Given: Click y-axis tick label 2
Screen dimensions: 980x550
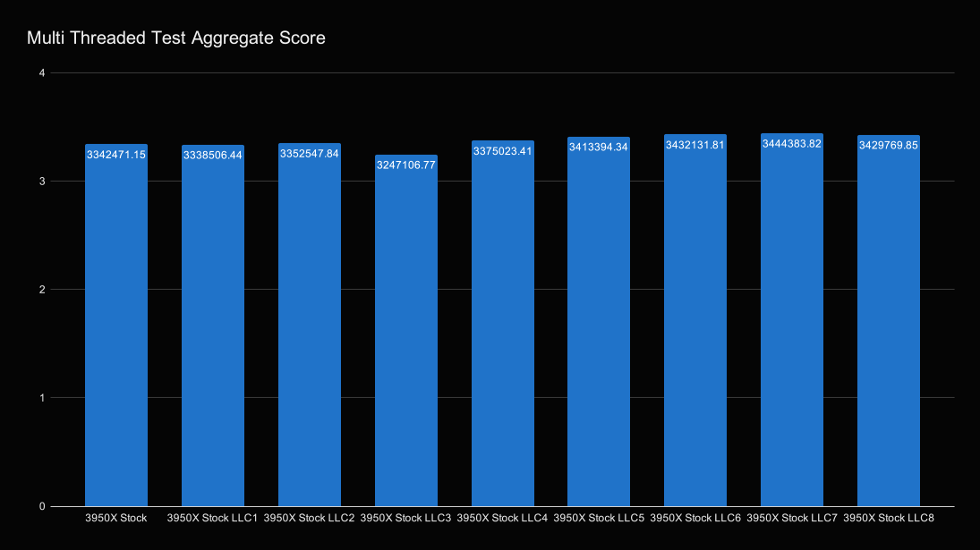Looking at the screenshot, I should pyautogui.click(x=42, y=290).
